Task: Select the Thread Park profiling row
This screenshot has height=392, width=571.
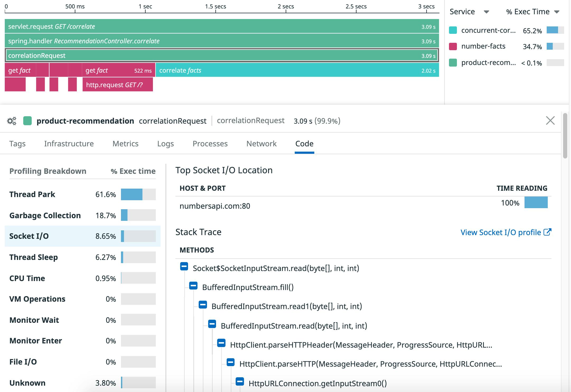Action: pyautogui.click(x=79, y=194)
